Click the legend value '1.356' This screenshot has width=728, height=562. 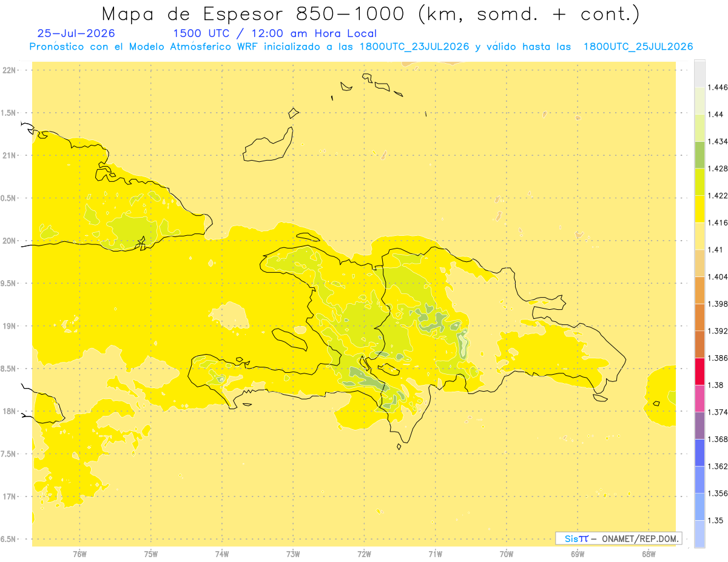tap(719, 493)
